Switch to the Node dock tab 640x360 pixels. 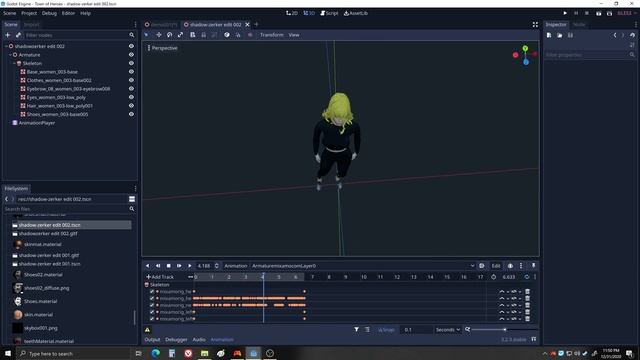pyautogui.click(x=579, y=24)
